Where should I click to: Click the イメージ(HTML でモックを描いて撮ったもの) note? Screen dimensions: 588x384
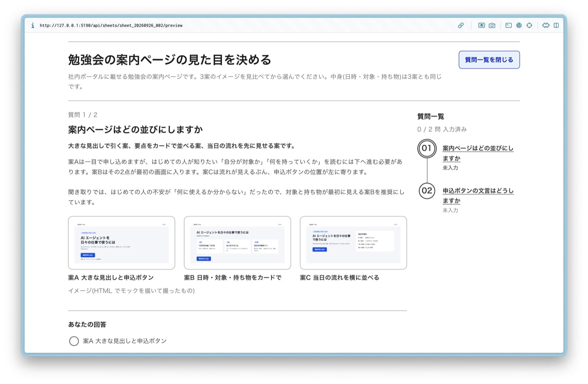(x=132, y=291)
